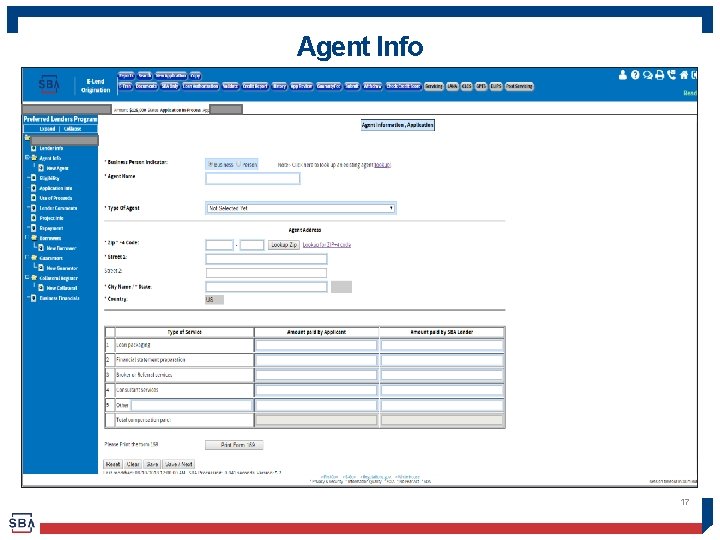Screen dimensions: 720x540
Task: Click the Street 1 input field
Action: tap(266, 259)
